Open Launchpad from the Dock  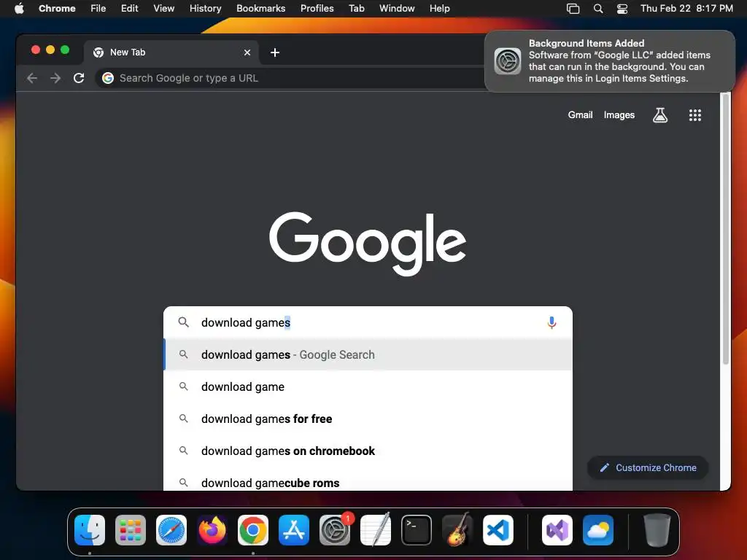(131, 530)
